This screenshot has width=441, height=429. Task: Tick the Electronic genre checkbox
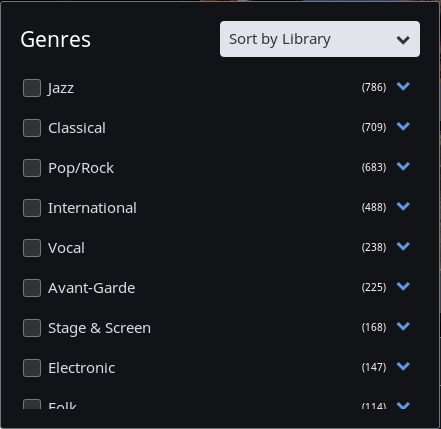[x=32, y=368]
